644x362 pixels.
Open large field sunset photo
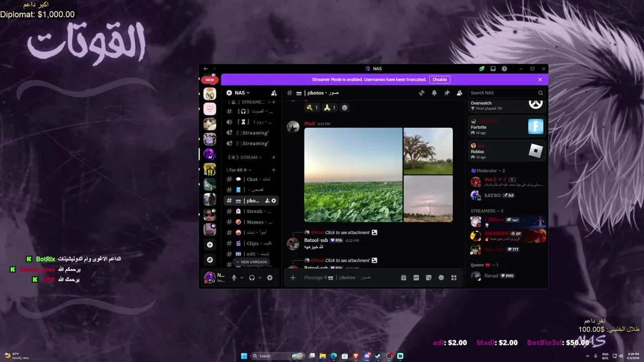tap(353, 175)
